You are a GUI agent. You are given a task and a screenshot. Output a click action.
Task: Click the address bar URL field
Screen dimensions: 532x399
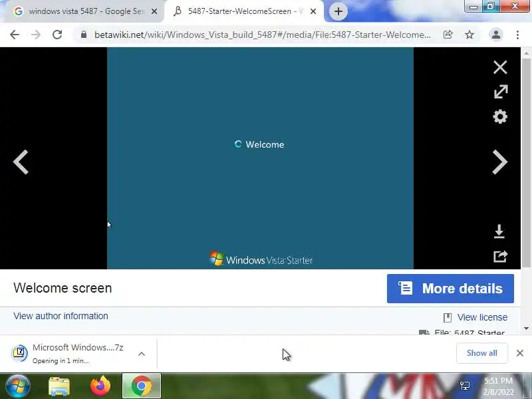[263, 35]
